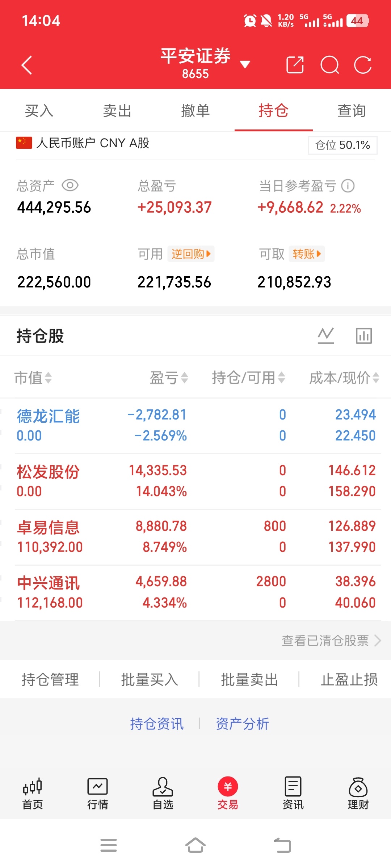Screen dimensions: 391x868
Task: Tap Android recent apps menu button
Action: coord(109,845)
